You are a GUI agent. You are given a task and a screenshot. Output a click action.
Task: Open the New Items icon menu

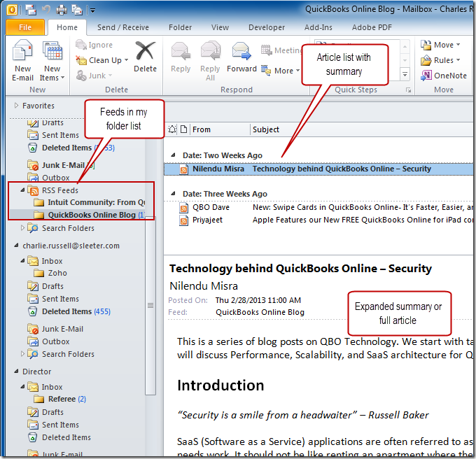[52, 50]
